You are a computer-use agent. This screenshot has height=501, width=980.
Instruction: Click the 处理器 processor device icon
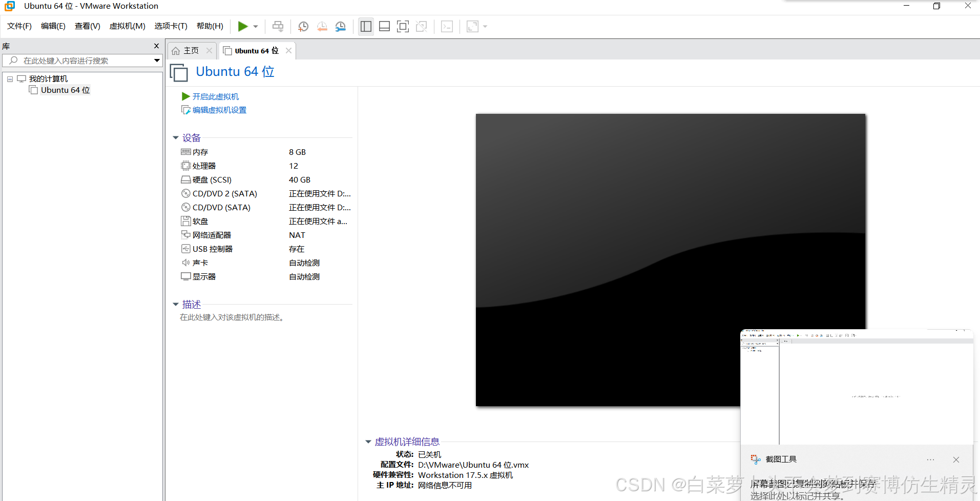pyautogui.click(x=186, y=166)
